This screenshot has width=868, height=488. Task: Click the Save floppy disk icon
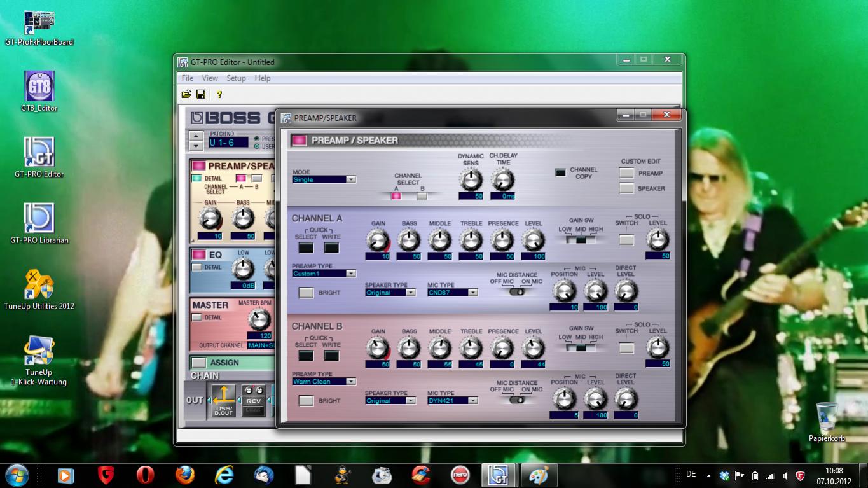click(201, 94)
